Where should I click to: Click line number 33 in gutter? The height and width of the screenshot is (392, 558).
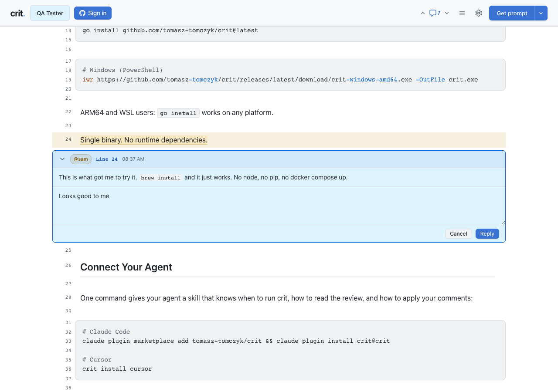[x=68, y=341]
